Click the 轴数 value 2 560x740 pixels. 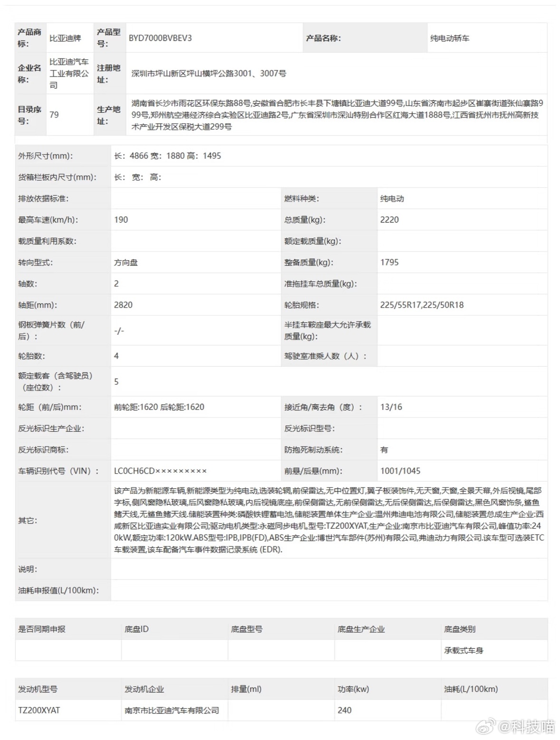[x=116, y=283]
